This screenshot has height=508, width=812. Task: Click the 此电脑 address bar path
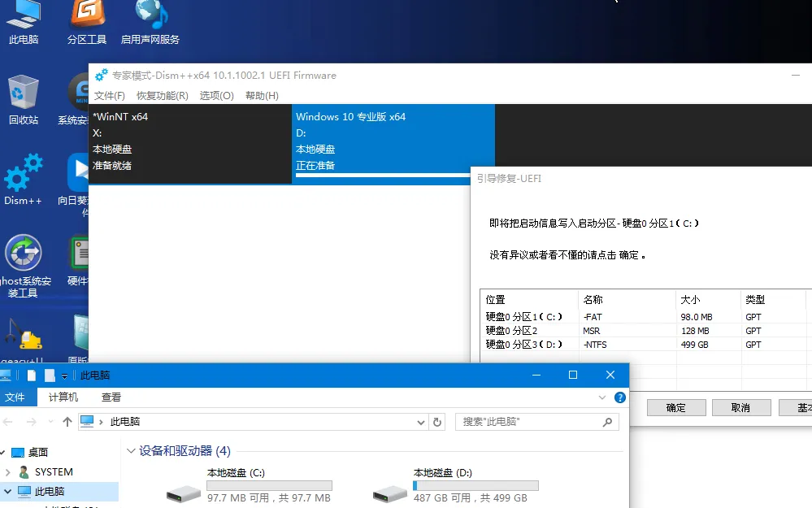click(x=125, y=422)
